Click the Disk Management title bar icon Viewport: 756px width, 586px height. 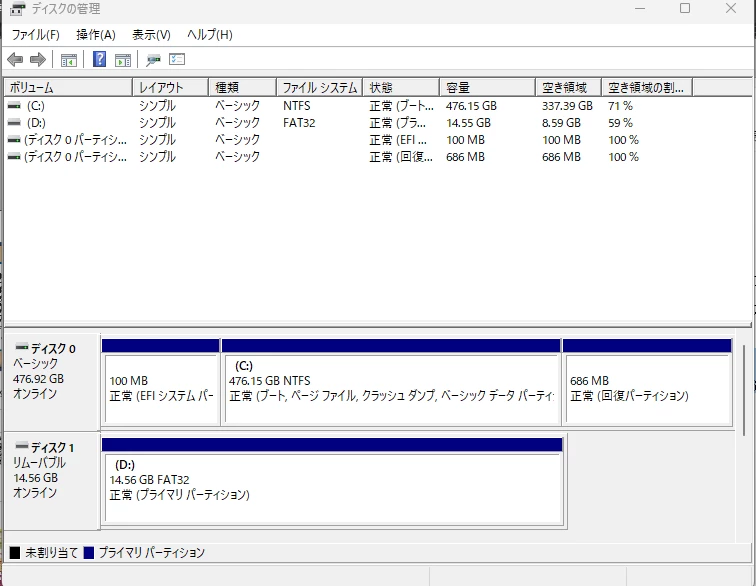17,9
